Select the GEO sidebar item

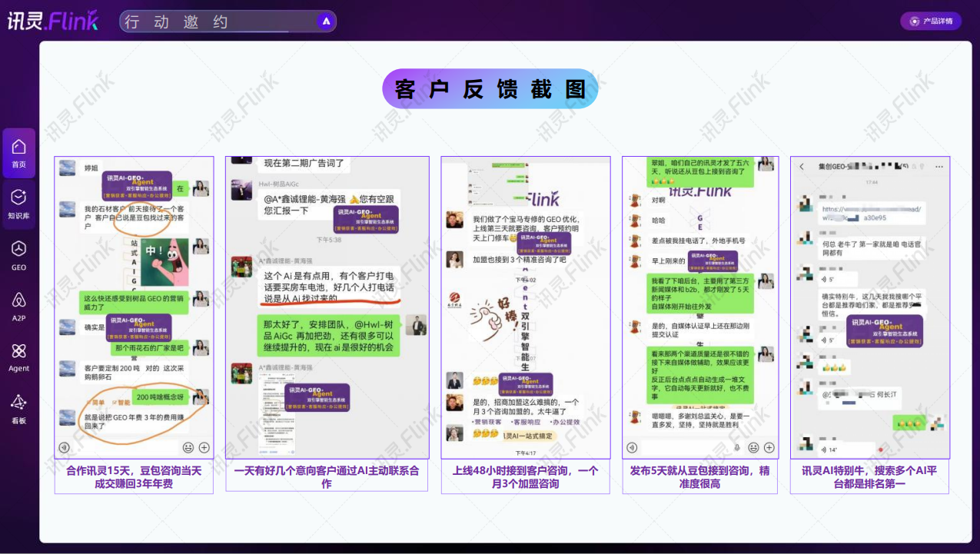click(x=18, y=256)
